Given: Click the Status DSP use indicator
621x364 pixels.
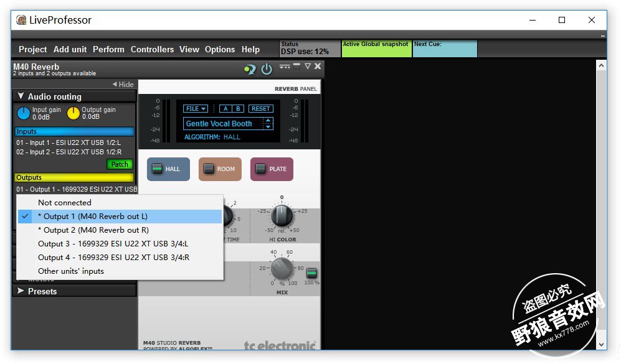Looking at the screenshot, I should 310,49.
